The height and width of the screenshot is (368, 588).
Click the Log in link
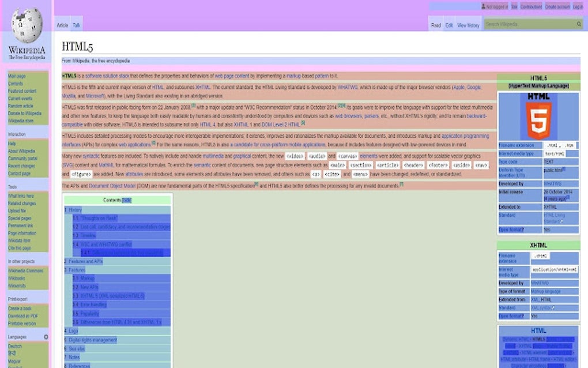578,6
